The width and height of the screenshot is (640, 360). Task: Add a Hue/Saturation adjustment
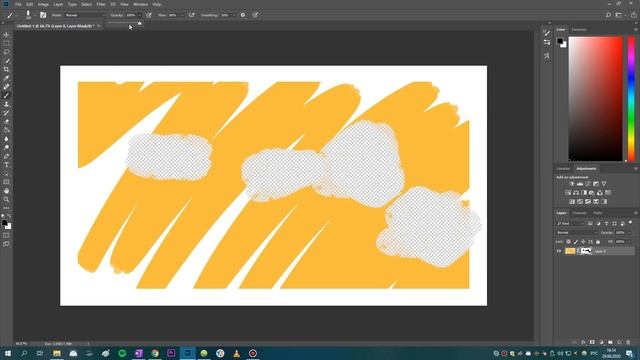(567, 193)
